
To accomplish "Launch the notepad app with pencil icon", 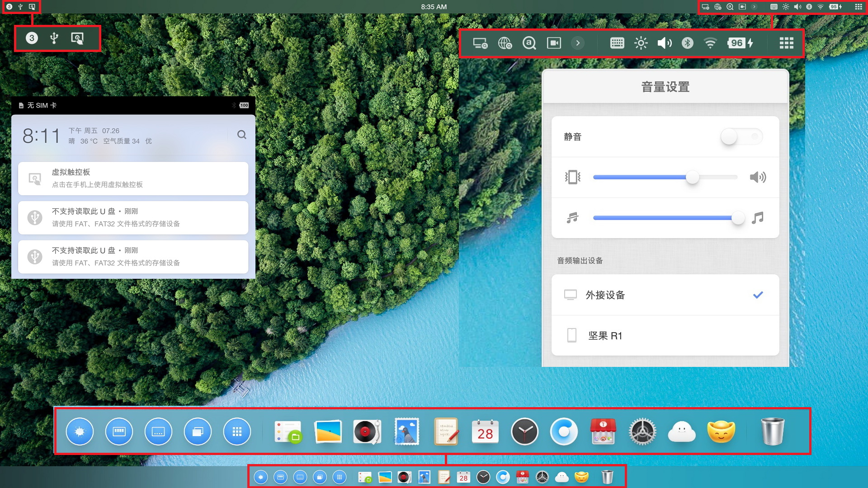I will 446,432.
